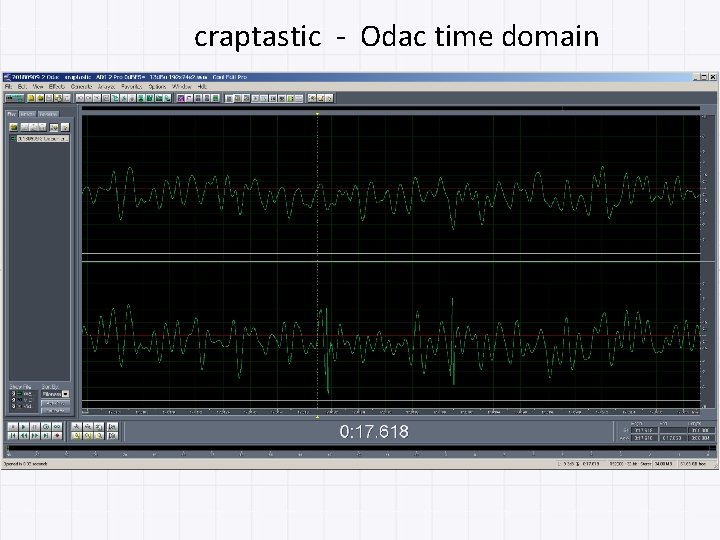Click the '34.00 MB' file size status
Screen dimensions: 720x540
(x=663, y=464)
